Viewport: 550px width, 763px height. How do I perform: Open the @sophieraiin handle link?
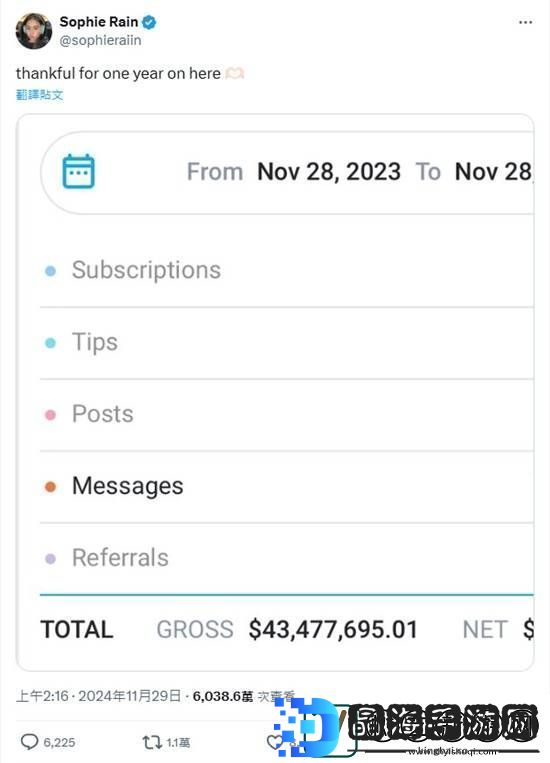100,40
